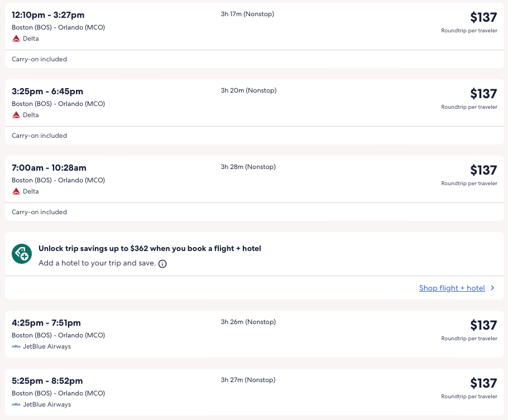Click the JetBlue logo on 5:25pm flight
Viewport: 508px width, 420px height.
[16, 404]
